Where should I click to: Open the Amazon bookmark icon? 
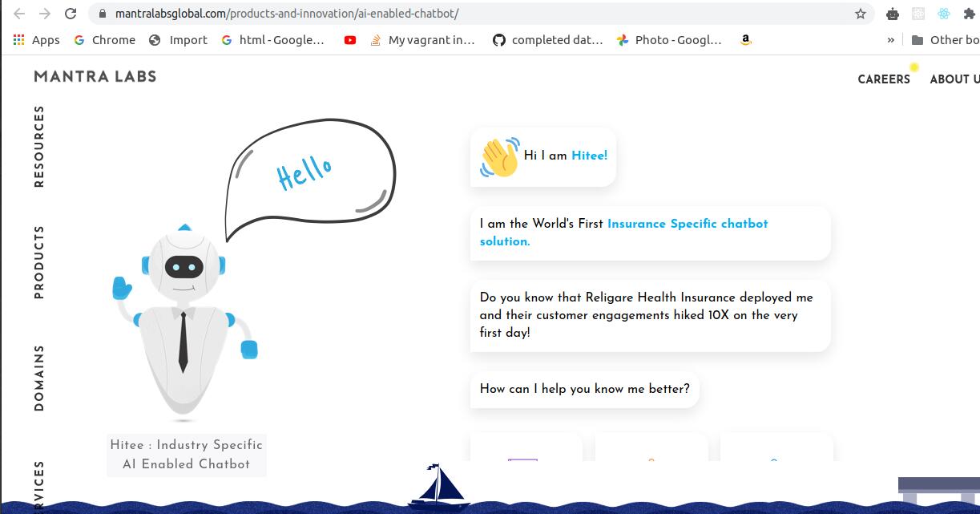coord(746,40)
